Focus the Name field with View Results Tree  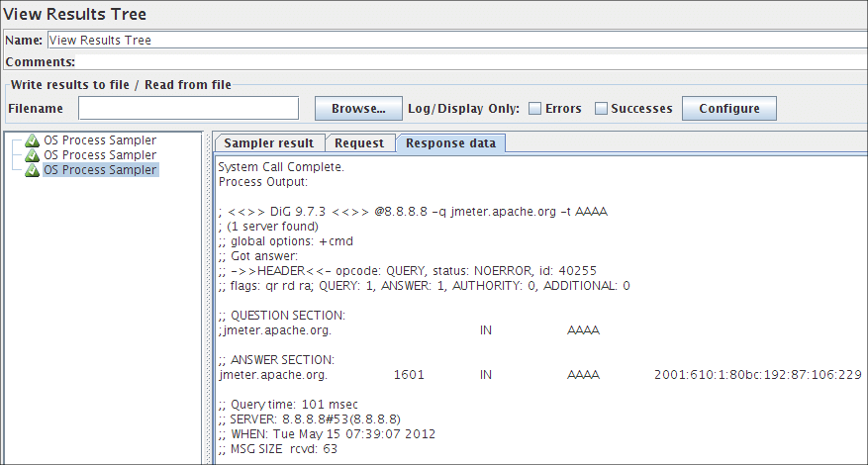coord(455,41)
